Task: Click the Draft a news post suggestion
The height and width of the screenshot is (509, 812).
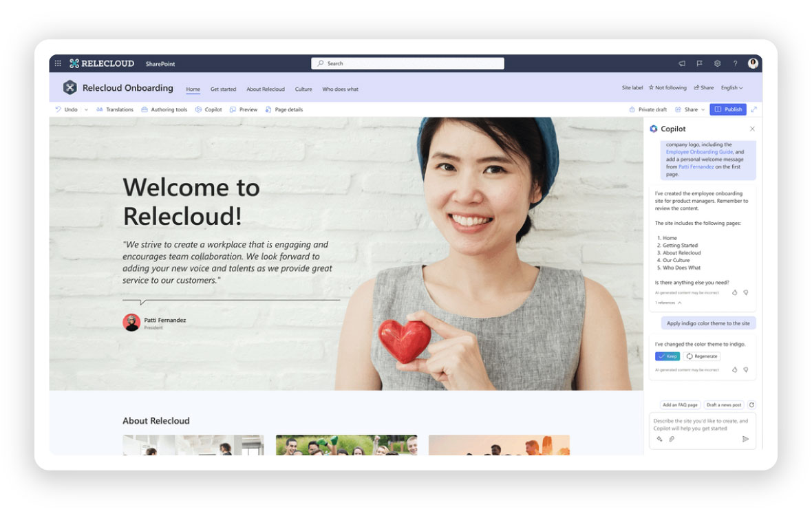Action: (x=723, y=405)
